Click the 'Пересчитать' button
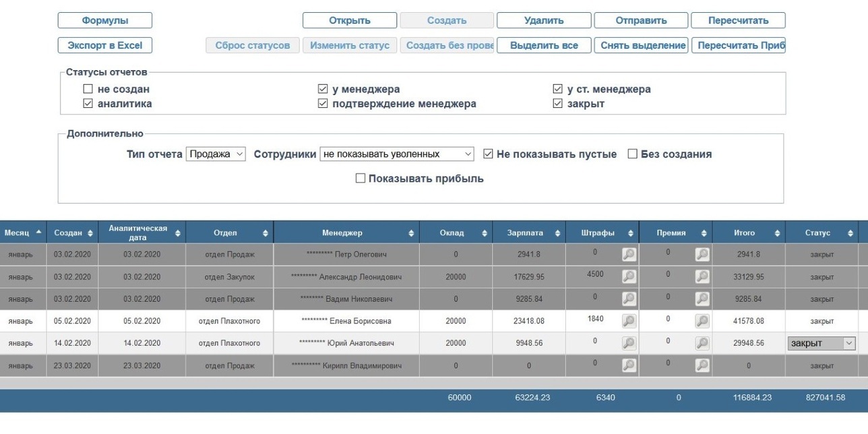 tap(738, 20)
